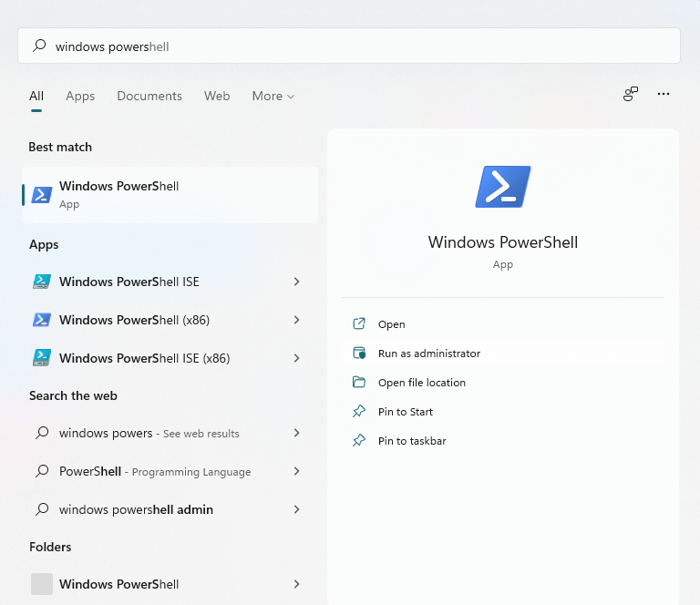Click the Windows PowerShell ISE icon
Viewport: 700px width, 605px height.
tap(42, 282)
